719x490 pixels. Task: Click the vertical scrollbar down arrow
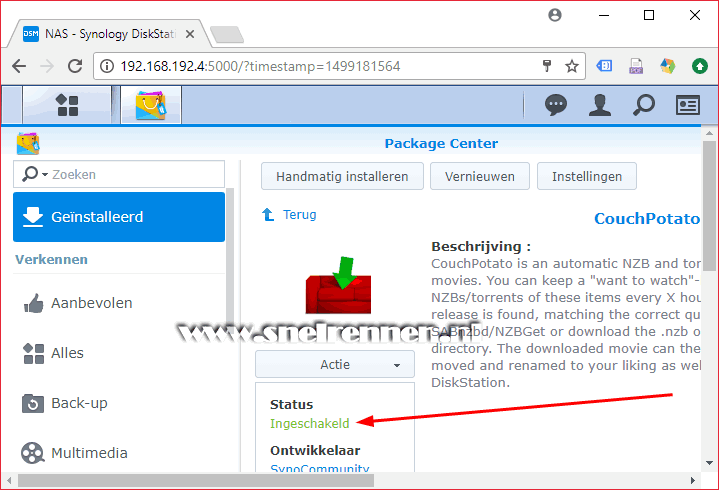pyautogui.click(x=709, y=463)
